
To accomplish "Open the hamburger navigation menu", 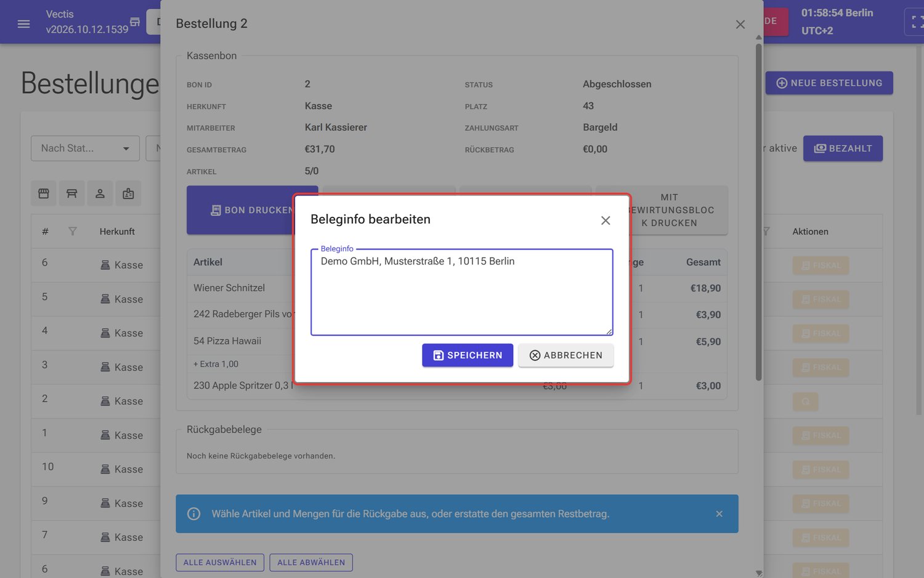I will coord(24,24).
